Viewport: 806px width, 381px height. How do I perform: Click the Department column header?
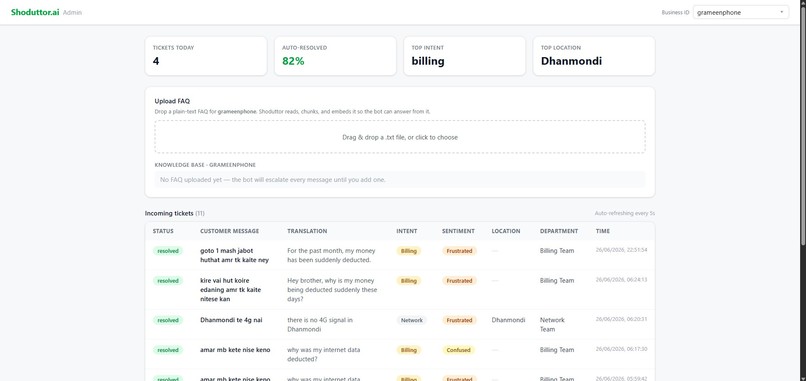pos(559,231)
